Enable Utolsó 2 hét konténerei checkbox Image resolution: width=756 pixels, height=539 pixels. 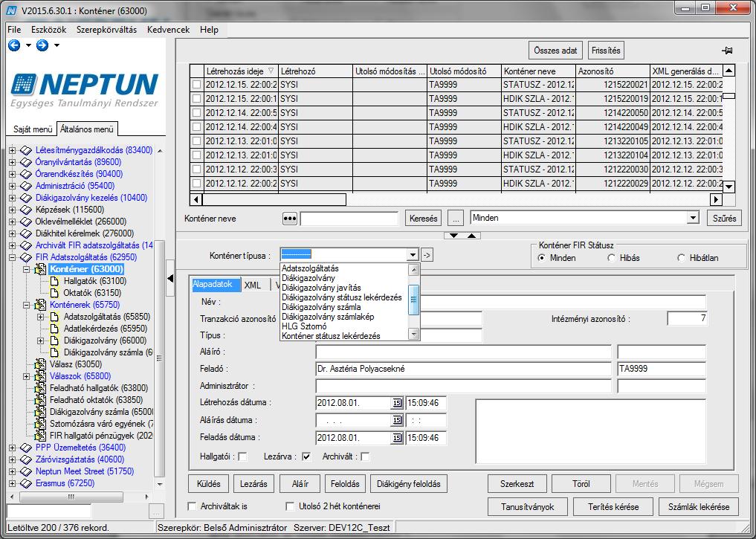[x=290, y=506]
